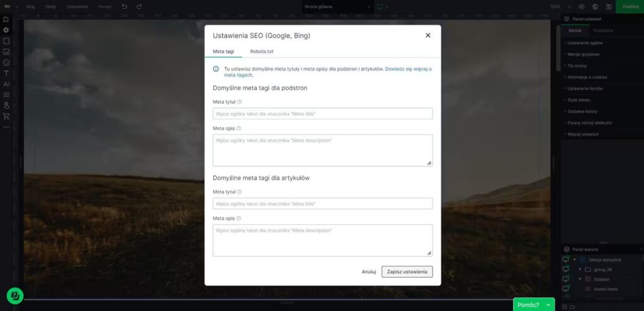Click help icon beside subpages Meta opis

coord(238,128)
